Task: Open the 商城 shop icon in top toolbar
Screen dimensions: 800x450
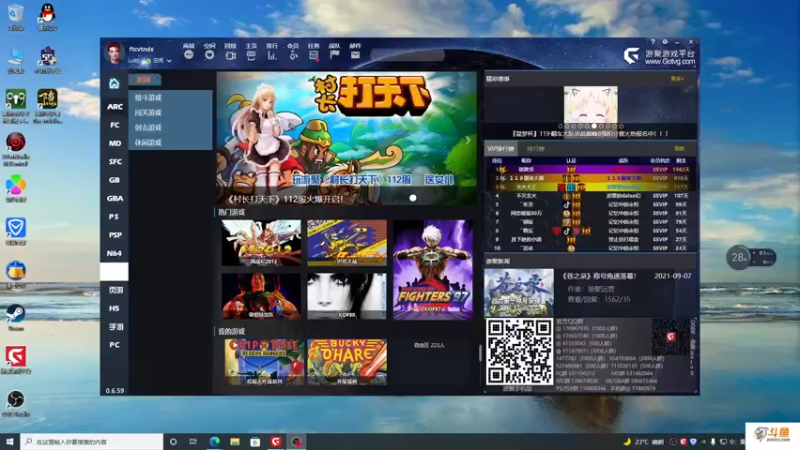Action: tap(189, 55)
